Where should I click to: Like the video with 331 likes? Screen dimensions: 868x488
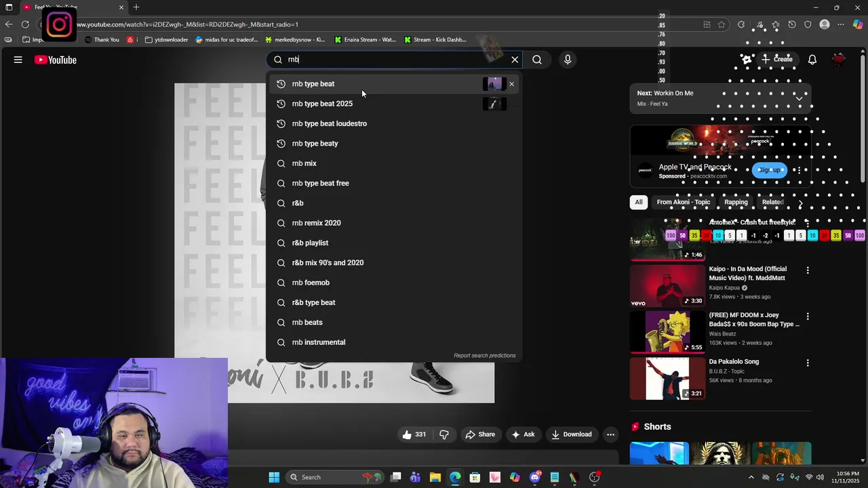click(x=414, y=434)
